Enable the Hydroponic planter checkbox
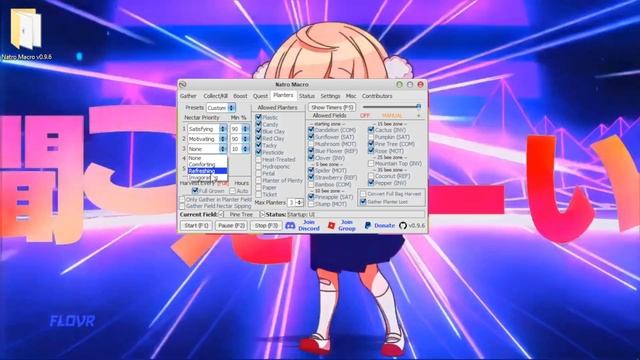The height and width of the screenshot is (360, 640). coord(258,167)
